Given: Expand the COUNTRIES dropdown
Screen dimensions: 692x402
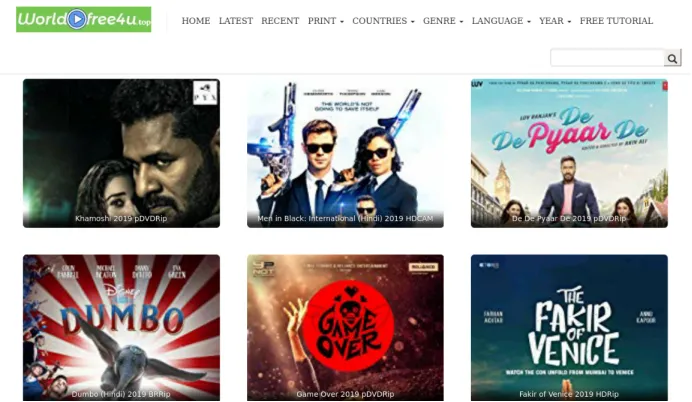Looking at the screenshot, I should (383, 21).
